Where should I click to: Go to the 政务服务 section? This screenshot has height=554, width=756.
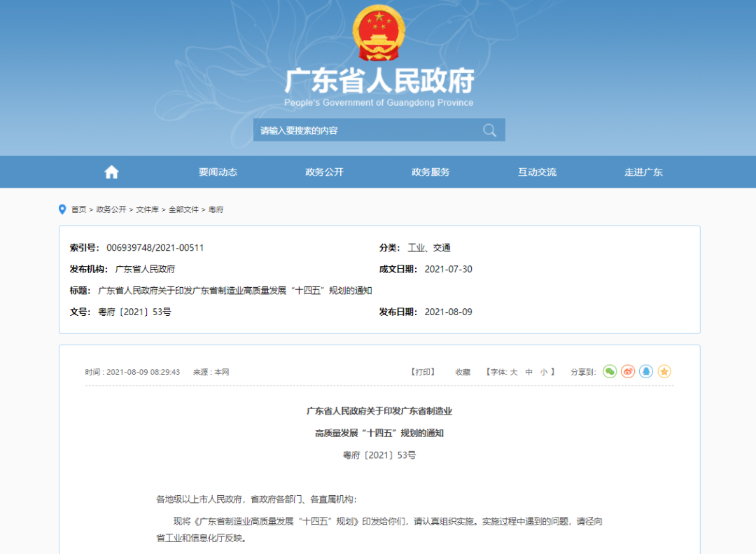(x=430, y=172)
